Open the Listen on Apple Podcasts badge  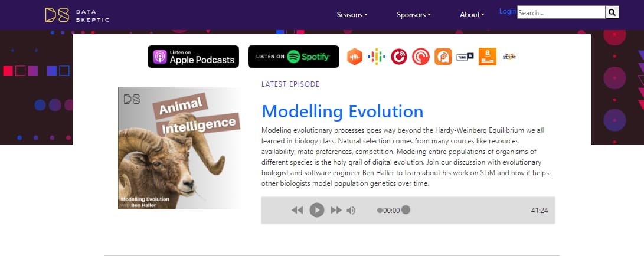tap(193, 57)
